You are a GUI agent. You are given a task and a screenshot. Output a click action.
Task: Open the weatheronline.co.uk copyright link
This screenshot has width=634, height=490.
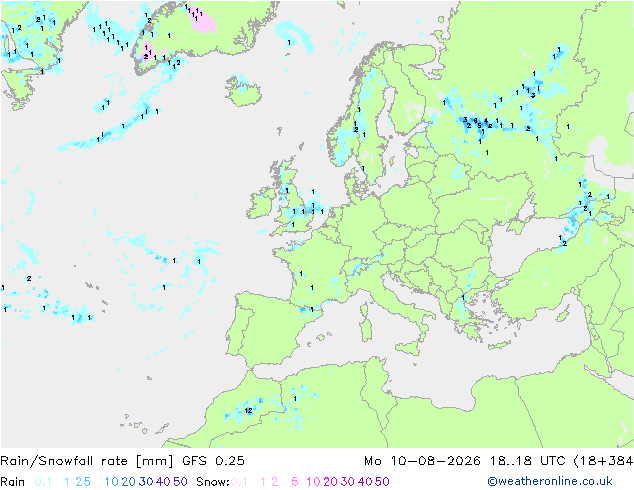(x=550, y=481)
